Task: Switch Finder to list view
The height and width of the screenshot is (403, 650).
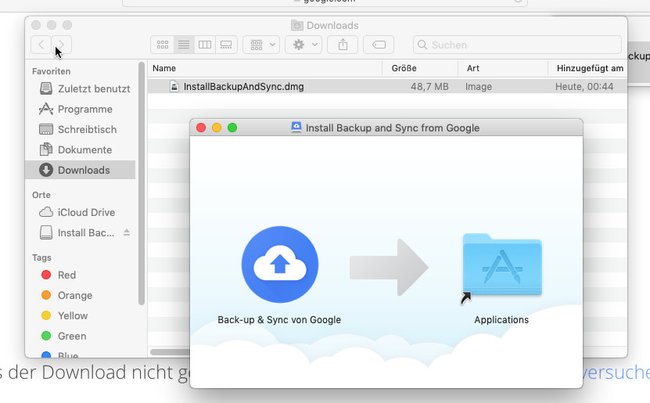Action: [184, 44]
